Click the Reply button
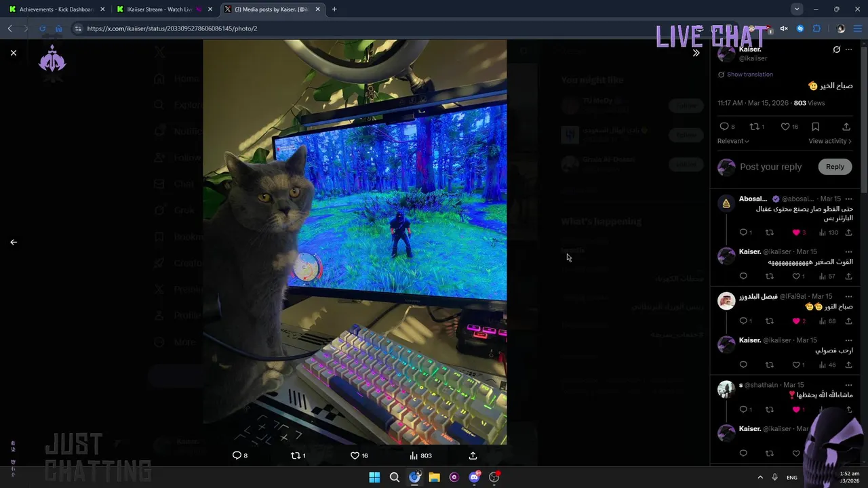Screen dimensions: 868x488 (x=835, y=167)
